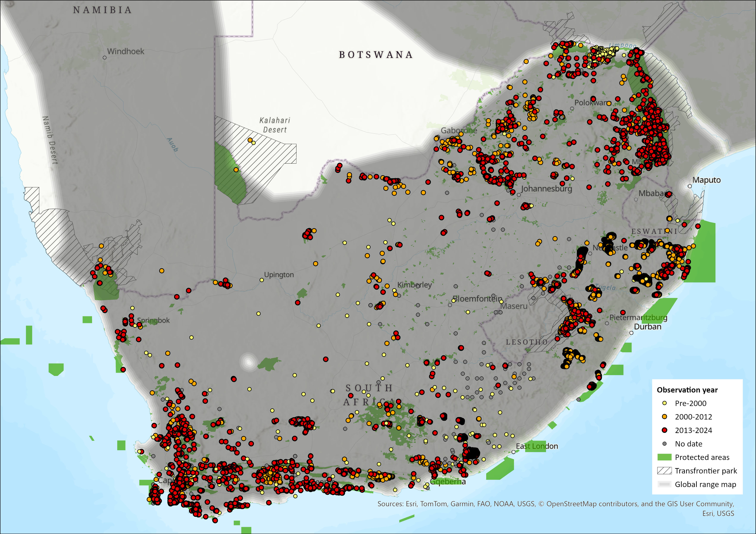Click the Upington town label
The height and width of the screenshot is (534, 756).
click(279, 275)
